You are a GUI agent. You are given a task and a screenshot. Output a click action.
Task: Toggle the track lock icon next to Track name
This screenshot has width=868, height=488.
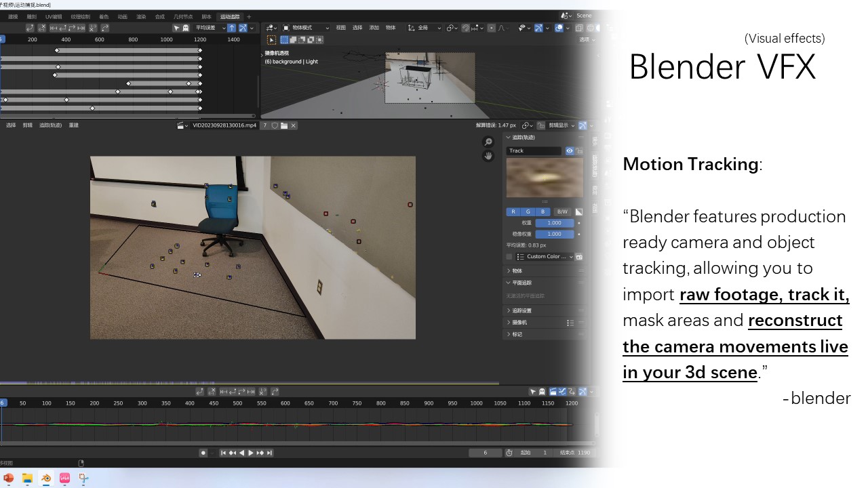coord(579,150)
